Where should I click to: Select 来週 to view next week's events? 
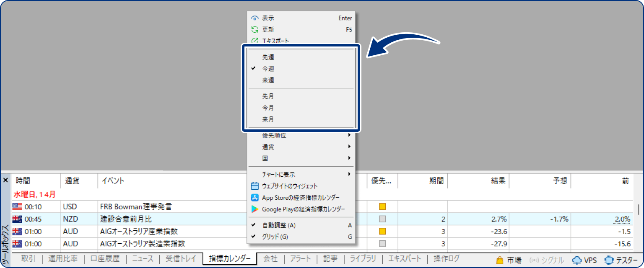[269, 80]
